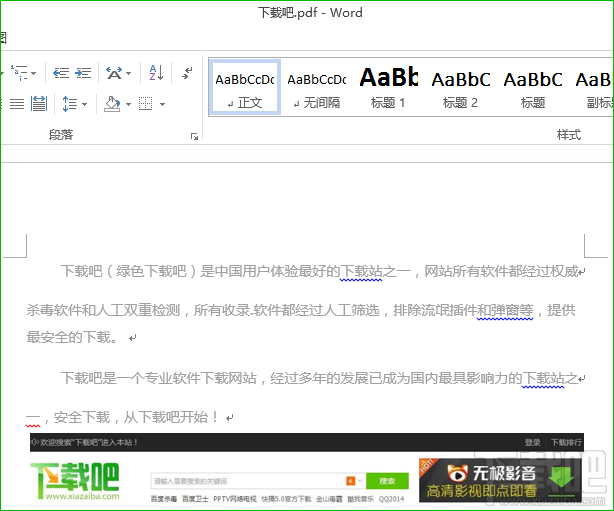Decrease the paragraph indent
The width and height of the screenshot is (614, 511).
coord(61,73)
